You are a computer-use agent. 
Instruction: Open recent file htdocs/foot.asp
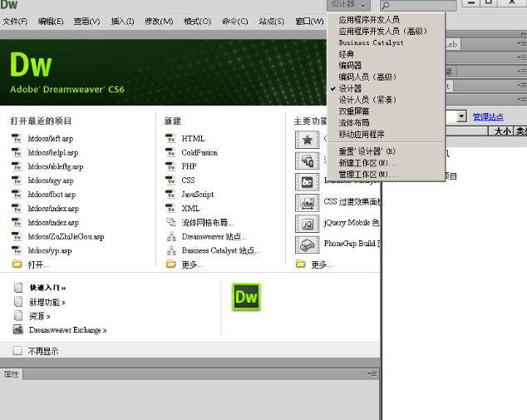point(52,195)
